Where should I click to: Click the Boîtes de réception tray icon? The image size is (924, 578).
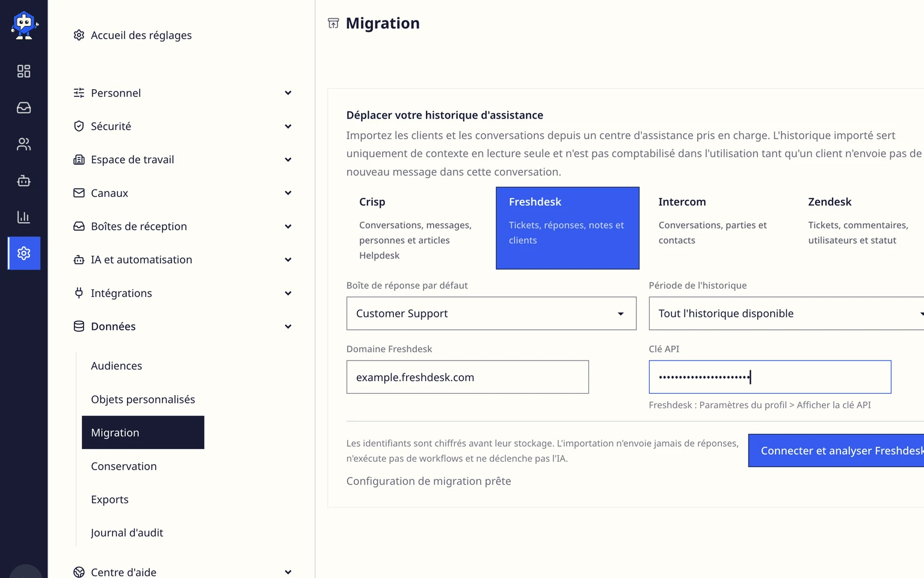[x=79, y=226]
